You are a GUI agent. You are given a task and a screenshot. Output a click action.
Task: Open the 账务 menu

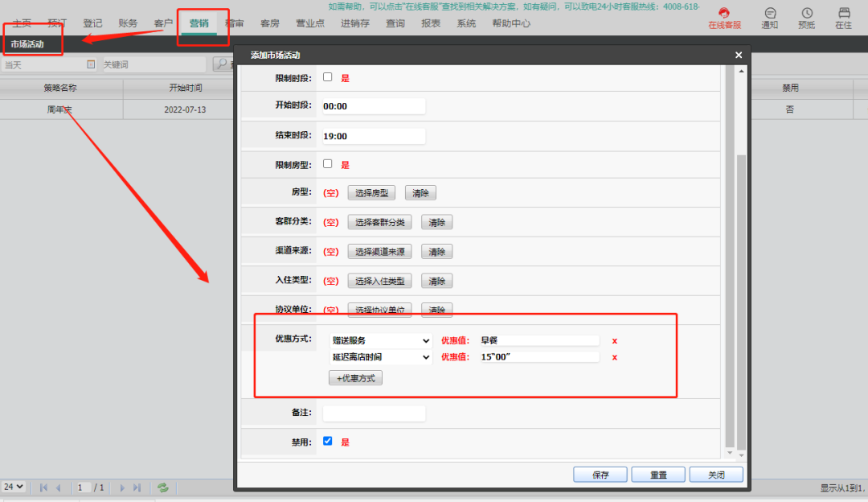click(x=128, y=23)
